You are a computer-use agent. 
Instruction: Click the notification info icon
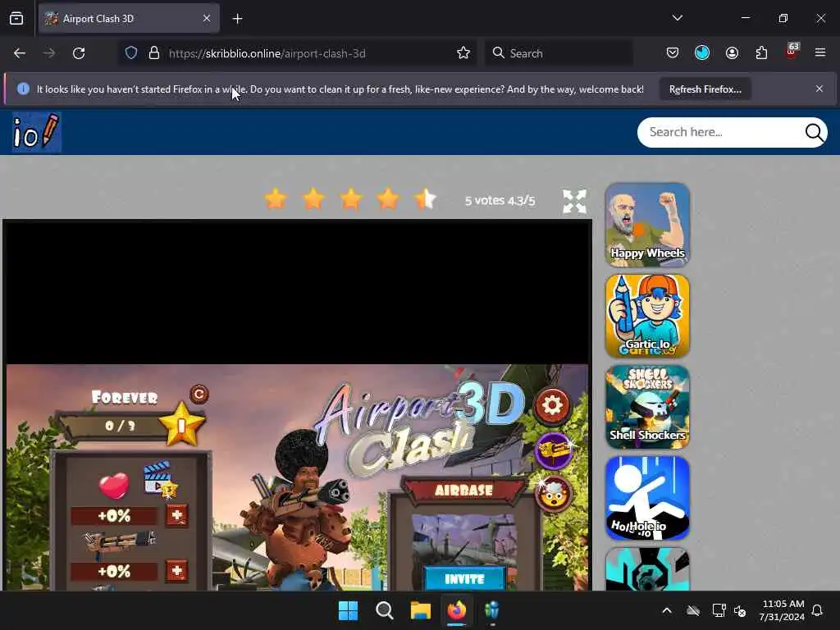coord(23,89)
